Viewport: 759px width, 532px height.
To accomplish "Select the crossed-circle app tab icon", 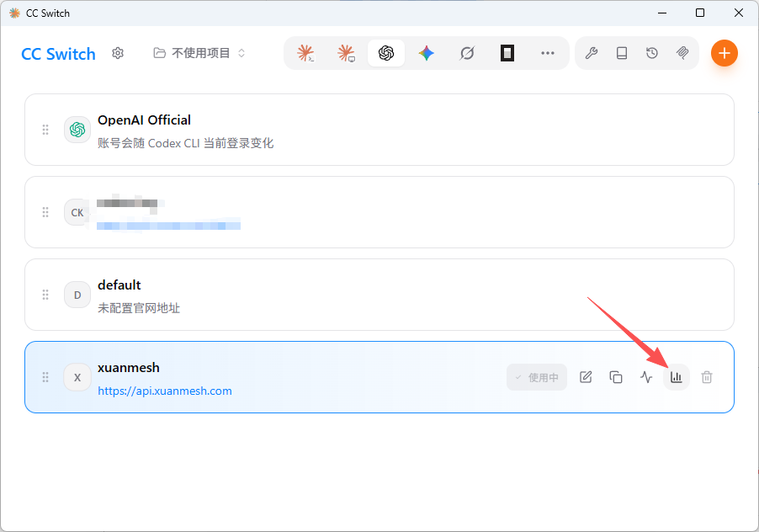I will pyautogui.click(x=467, y=53).
